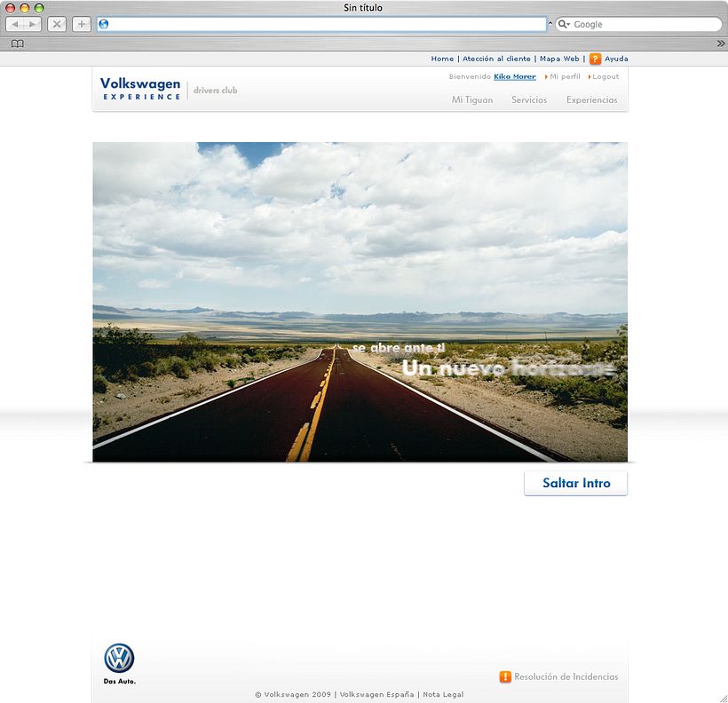The height and width of the screenshot is (703, 728).
Task: Click the stop loading X button
Action: click(x=57, y=24)
